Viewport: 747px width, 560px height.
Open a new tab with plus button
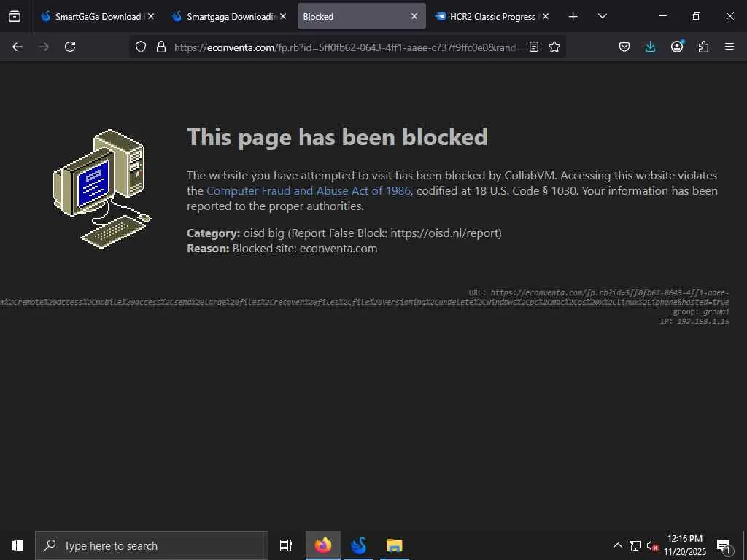coord(573,17)
